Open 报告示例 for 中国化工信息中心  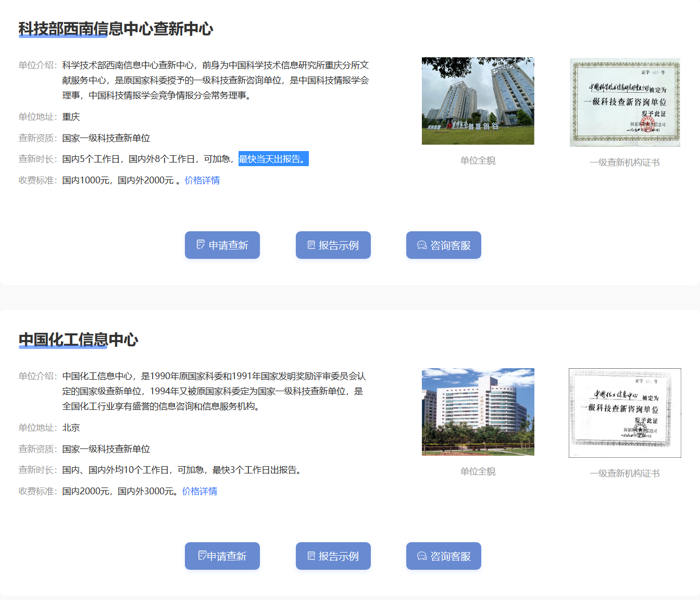(333, 556)
